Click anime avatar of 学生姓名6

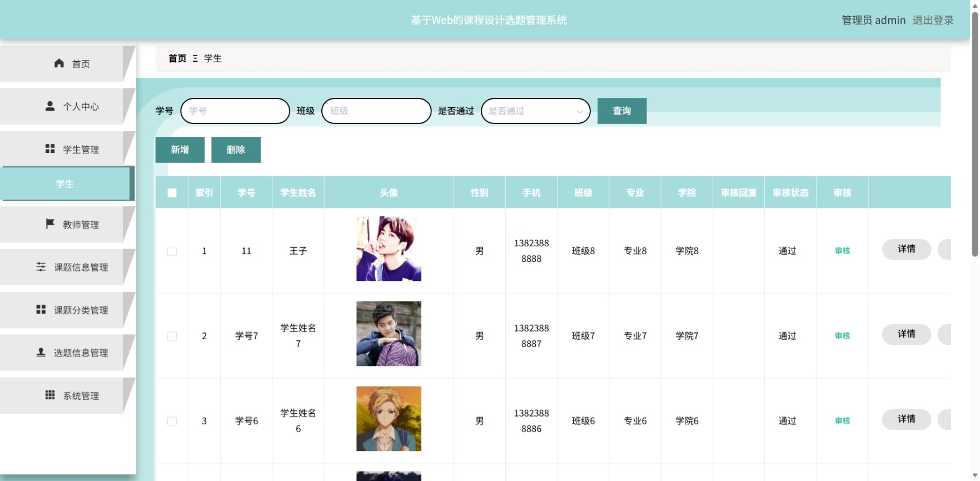(x=389, y=419)
